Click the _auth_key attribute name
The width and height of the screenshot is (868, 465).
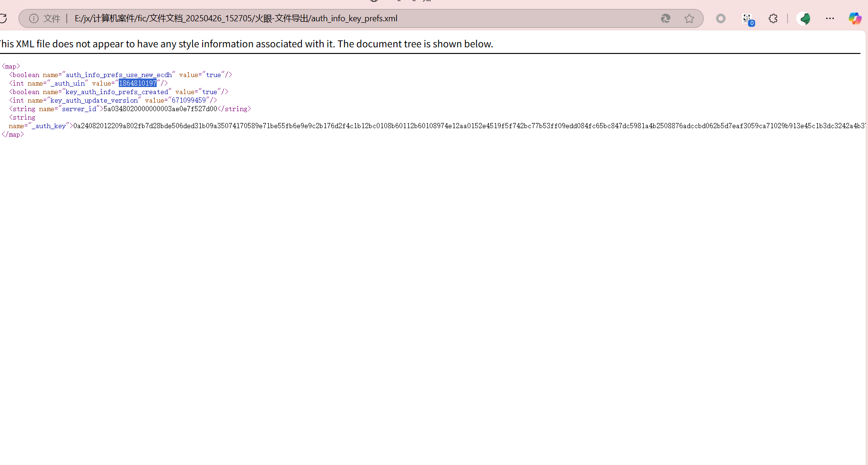pyautogui.click(x=48, y=126)
